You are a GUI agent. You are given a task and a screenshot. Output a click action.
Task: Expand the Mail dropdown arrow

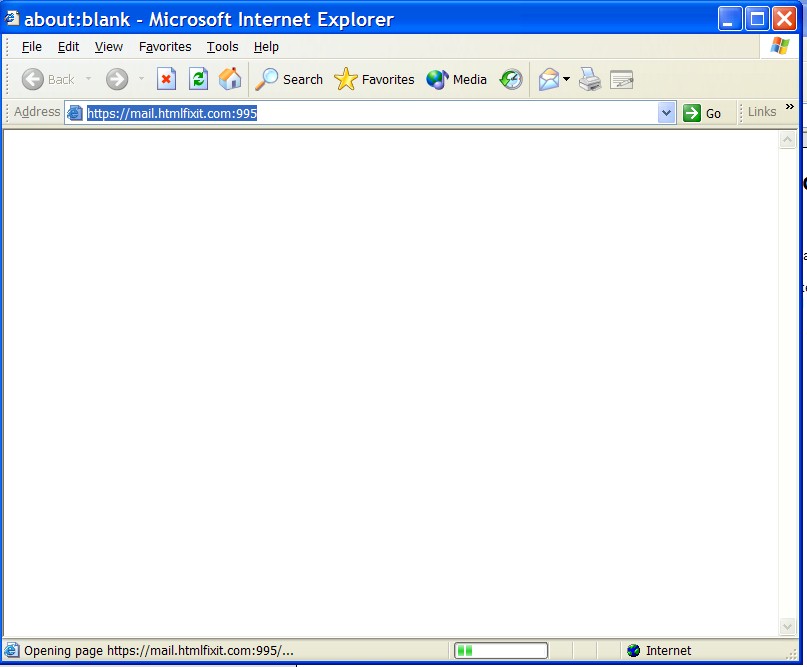[567, 79]
